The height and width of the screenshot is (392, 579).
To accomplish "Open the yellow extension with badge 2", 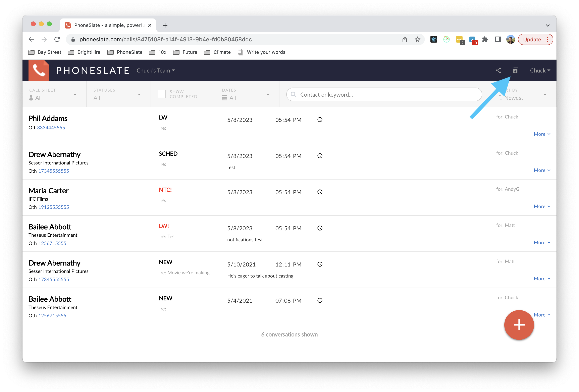I will click(460, 40).
